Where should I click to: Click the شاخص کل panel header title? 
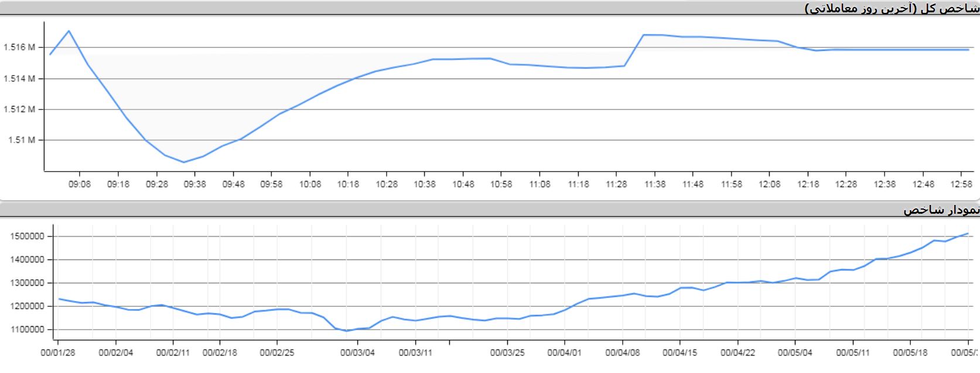pos(892,8)
